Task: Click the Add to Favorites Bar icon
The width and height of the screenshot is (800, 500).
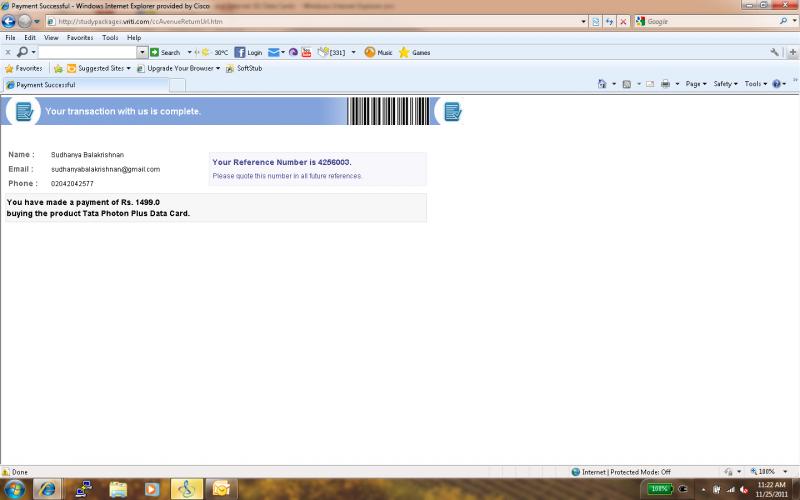Action: coord(58,68)
